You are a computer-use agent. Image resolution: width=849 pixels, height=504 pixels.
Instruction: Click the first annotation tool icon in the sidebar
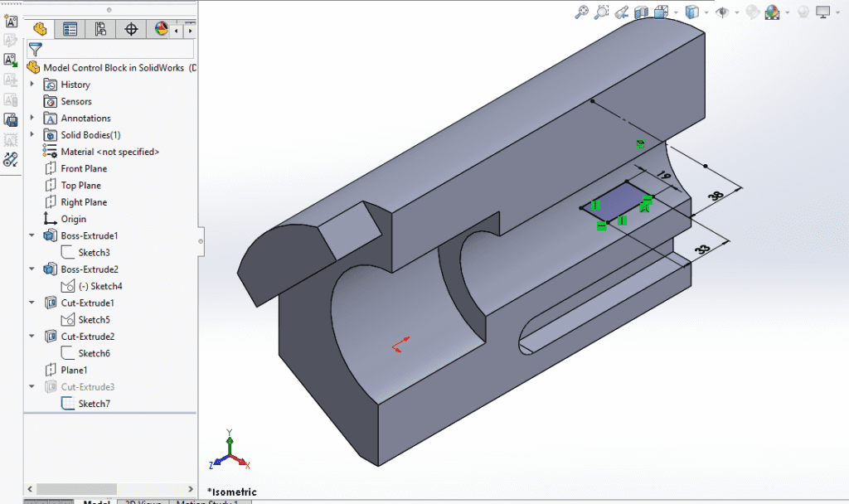click(x=10, y=21)
